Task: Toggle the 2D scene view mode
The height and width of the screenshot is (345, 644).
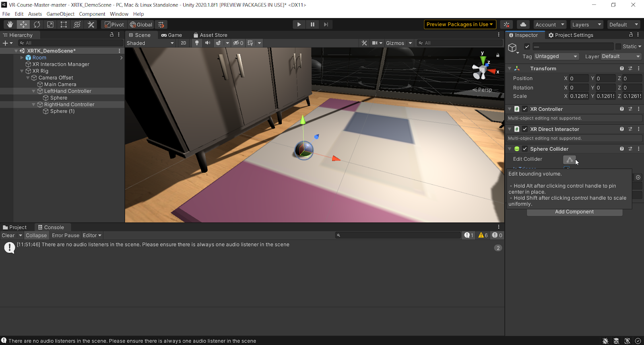Action: [184, 43]
